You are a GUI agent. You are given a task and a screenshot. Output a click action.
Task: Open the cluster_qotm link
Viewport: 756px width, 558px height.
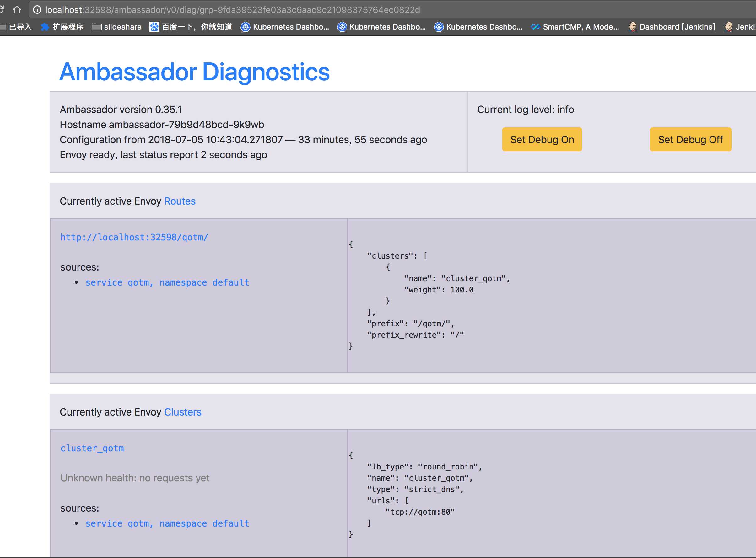[92, 448]
